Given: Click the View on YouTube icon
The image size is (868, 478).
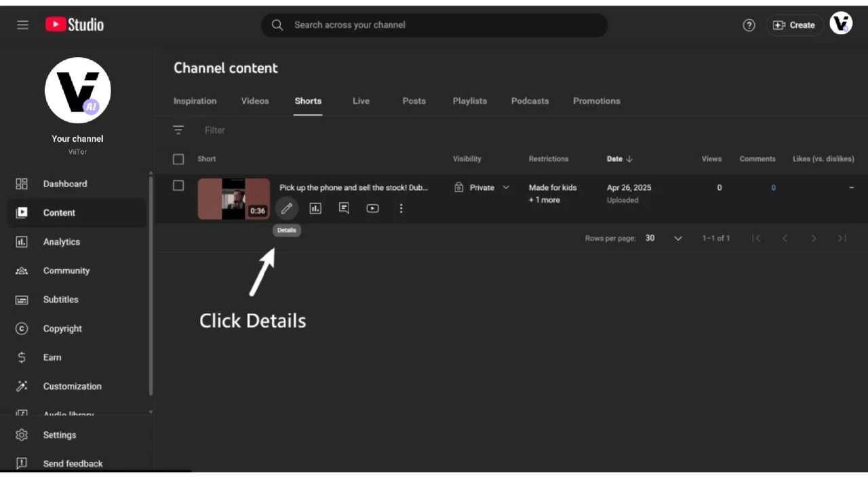Looking at the screenshot, I should pyautogui.click(x=372, y=208).
